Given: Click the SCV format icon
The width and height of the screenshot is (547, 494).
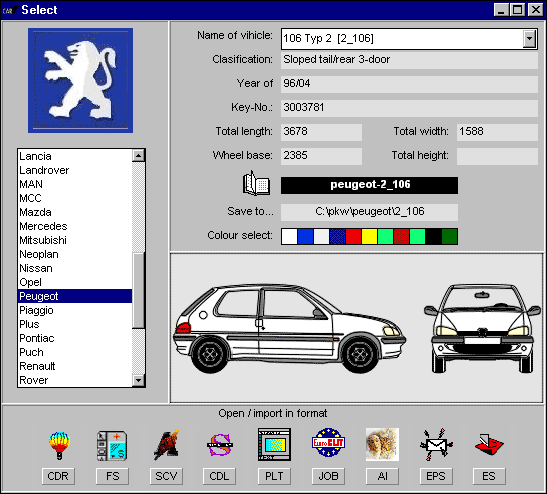Looking at the screenshot, I should [166, 445].
